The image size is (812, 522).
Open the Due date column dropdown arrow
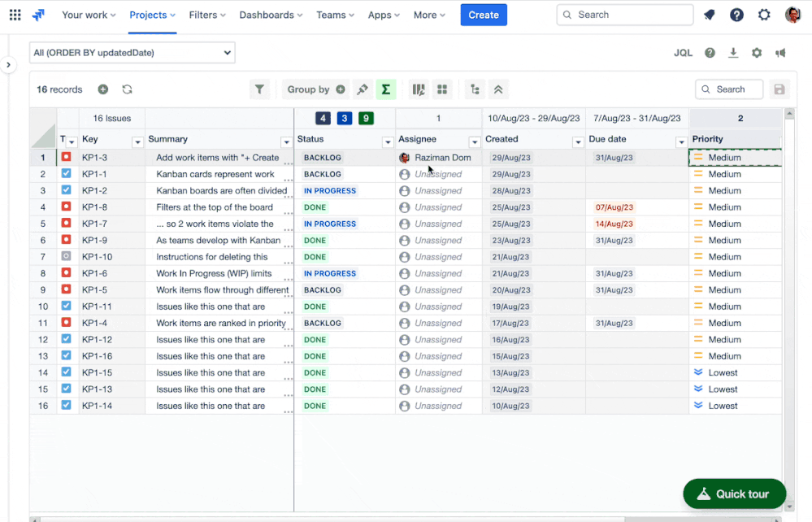pyautogui.click(x=681, y=142)
